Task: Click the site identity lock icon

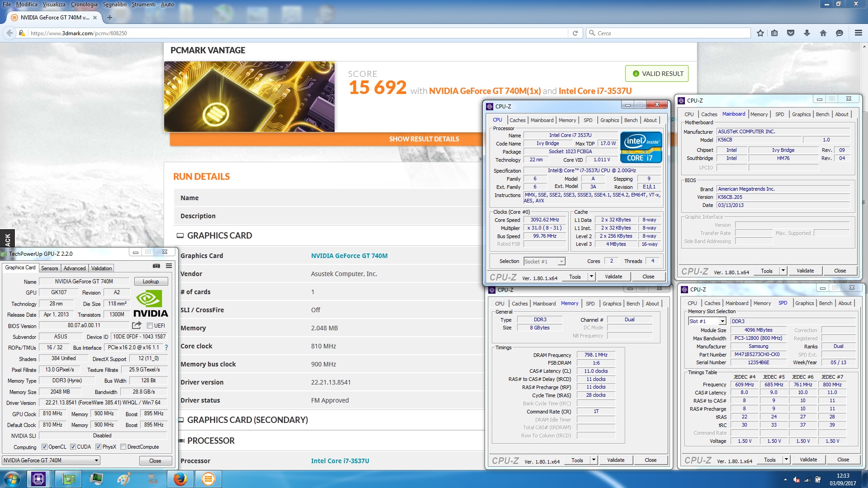Action: (22, 33)
